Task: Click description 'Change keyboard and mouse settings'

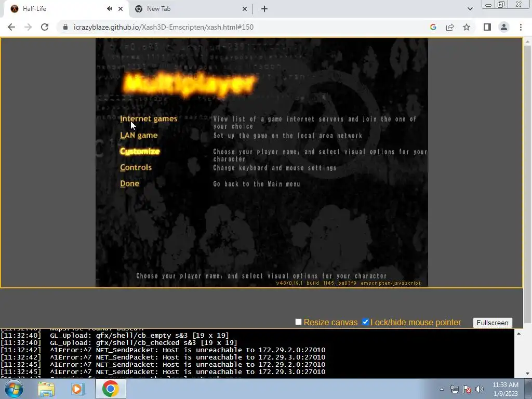Action: click(x=274, y=168)
